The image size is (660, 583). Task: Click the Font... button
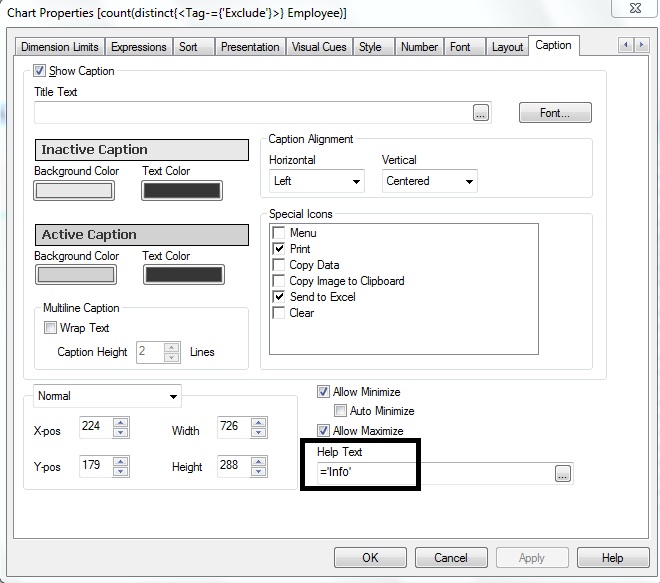[555, 113]
